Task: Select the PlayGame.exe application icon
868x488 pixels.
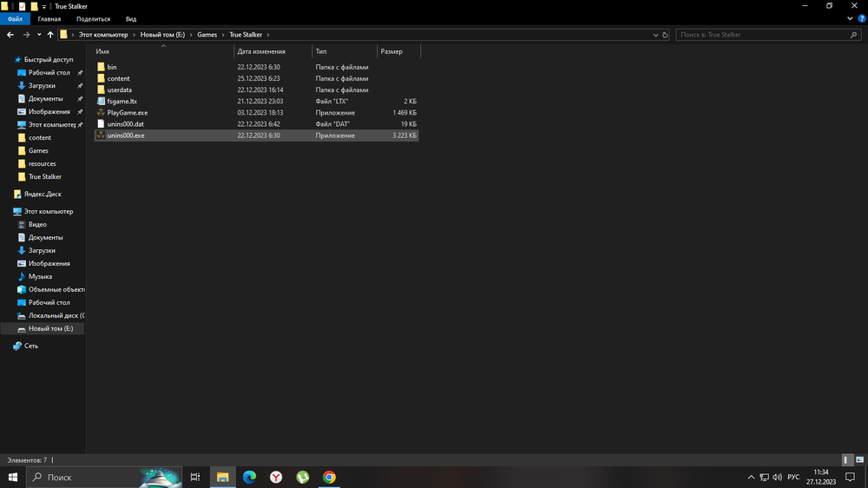Action: (101, 112)
